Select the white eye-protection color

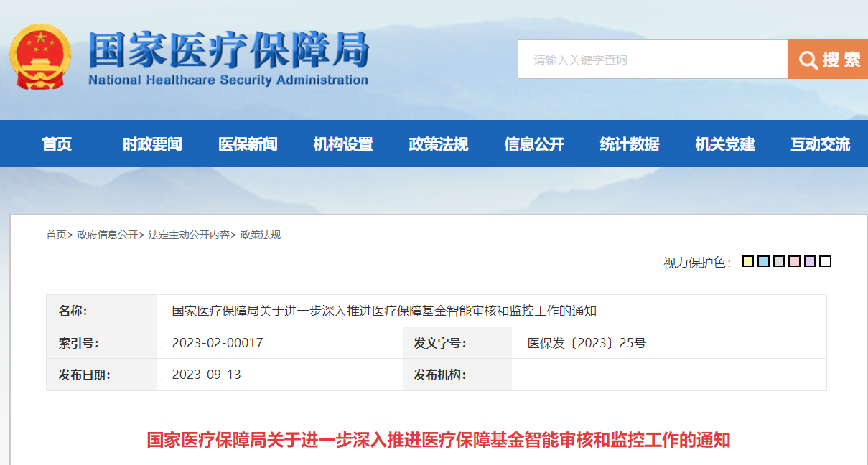tap(826, 261)
